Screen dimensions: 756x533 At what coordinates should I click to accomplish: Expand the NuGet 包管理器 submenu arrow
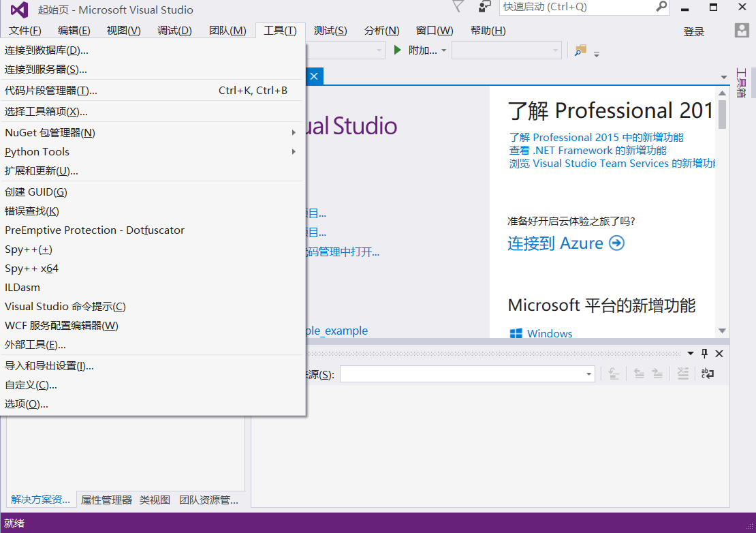click(294, 133)
